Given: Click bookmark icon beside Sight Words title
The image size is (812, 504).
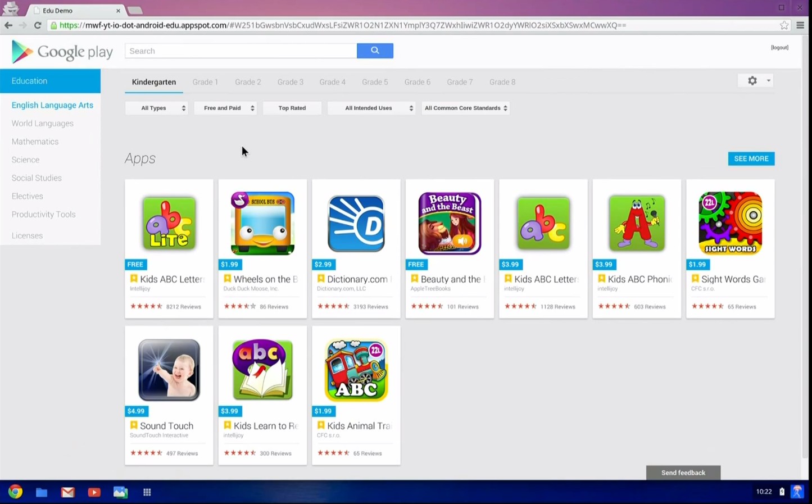Looking at the screenshot, I should coord(695,279).
